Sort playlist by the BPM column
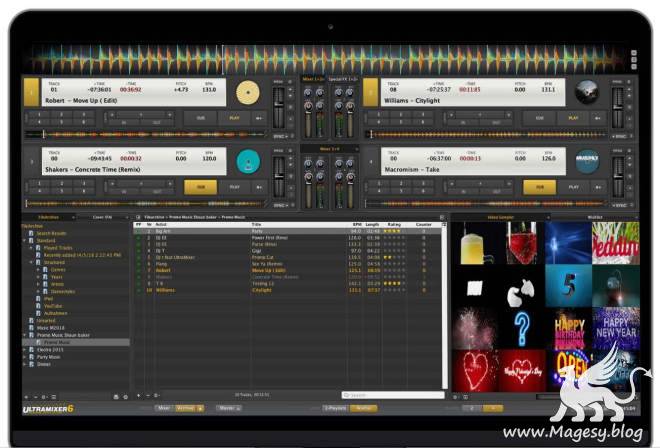This screenshot has height=448, width=660. coord(357,225)
